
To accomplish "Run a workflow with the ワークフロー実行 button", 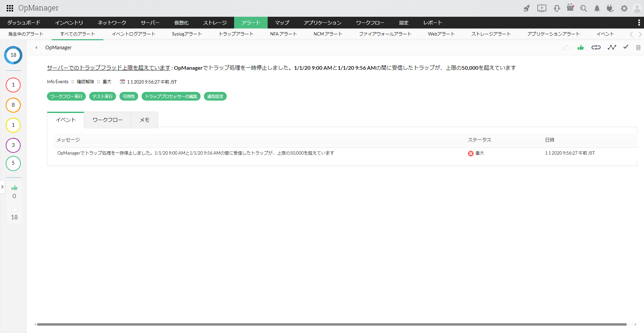I will pyautogui.click(x=66, y=96).
